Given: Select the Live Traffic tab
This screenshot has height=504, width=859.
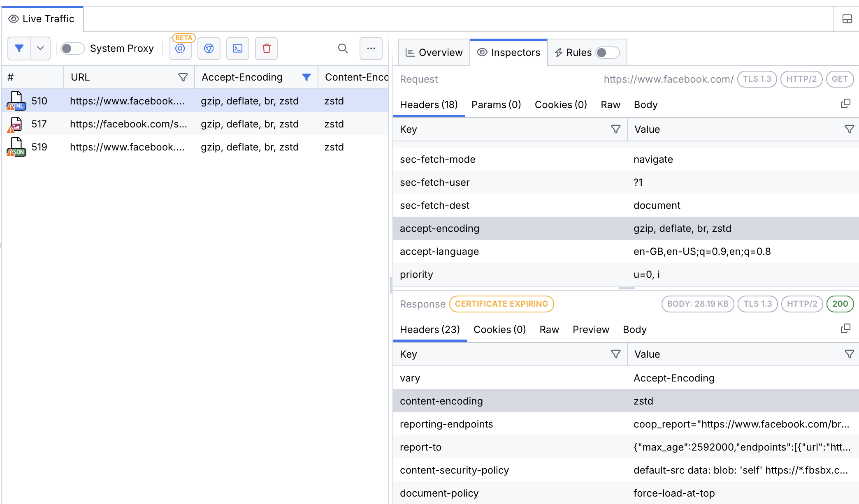Looking at the screenshot, I should [42, 19].
